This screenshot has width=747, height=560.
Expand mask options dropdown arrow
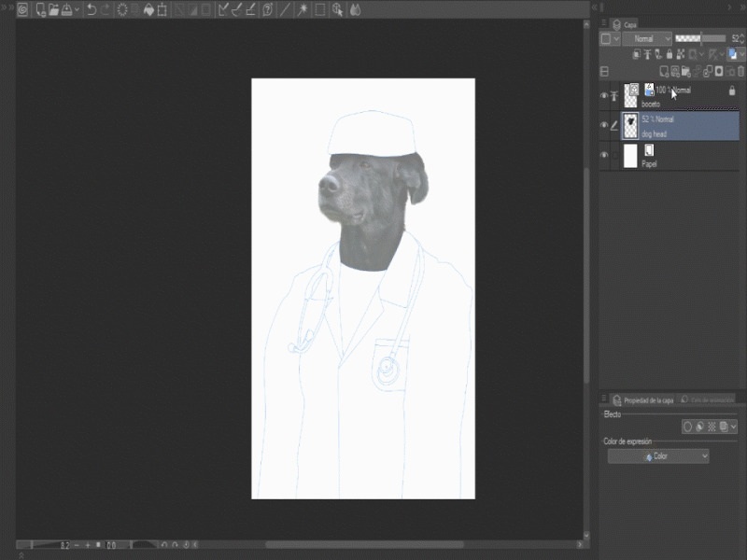click(701, 55)
